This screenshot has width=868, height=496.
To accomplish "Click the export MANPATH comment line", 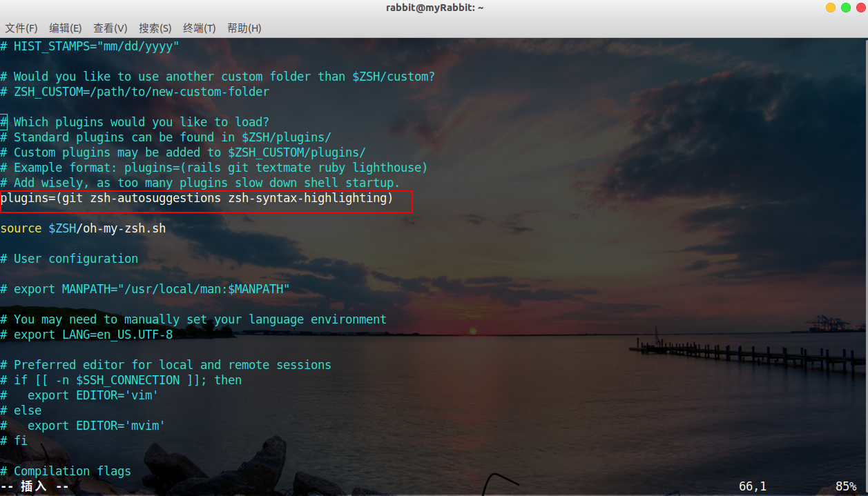I will [x=145, y=289].
